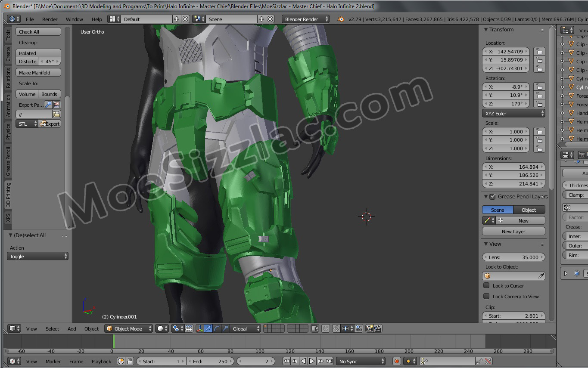Screen dimensions: 588x368
Task: Click the Check All button
Action: pos(38,32)
